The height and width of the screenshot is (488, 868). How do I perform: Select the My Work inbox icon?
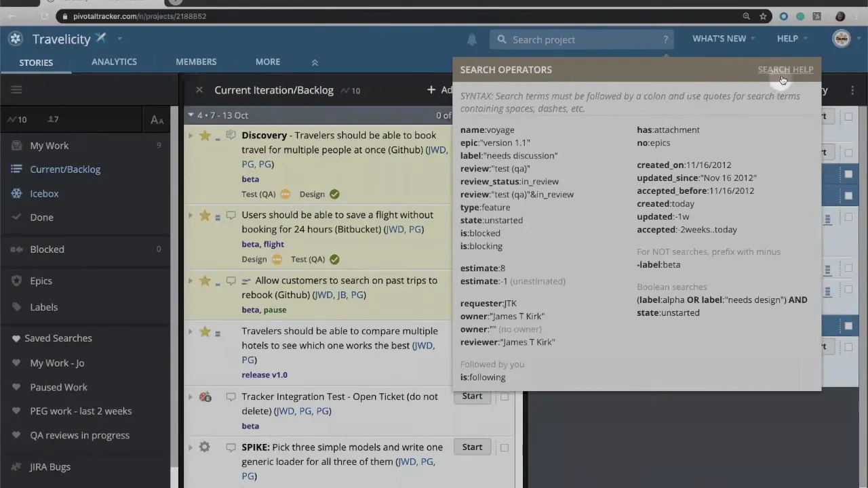[16, 145]
